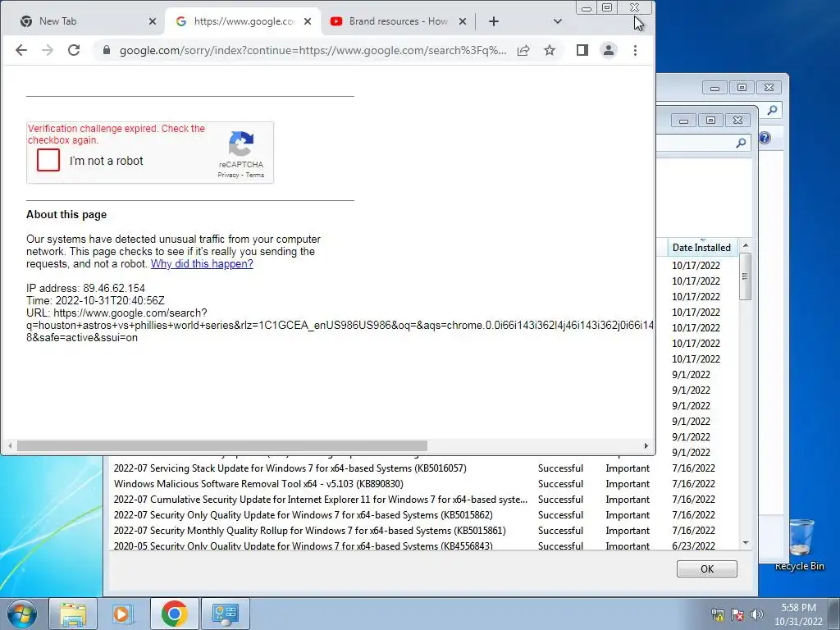Click OK in the update history window
This screenshot has height=630, width=840.
[x=706, y=569]
